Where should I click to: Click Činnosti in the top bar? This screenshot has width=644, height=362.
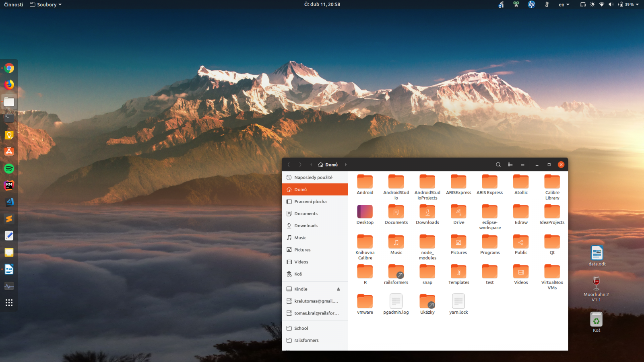[12, 4]
